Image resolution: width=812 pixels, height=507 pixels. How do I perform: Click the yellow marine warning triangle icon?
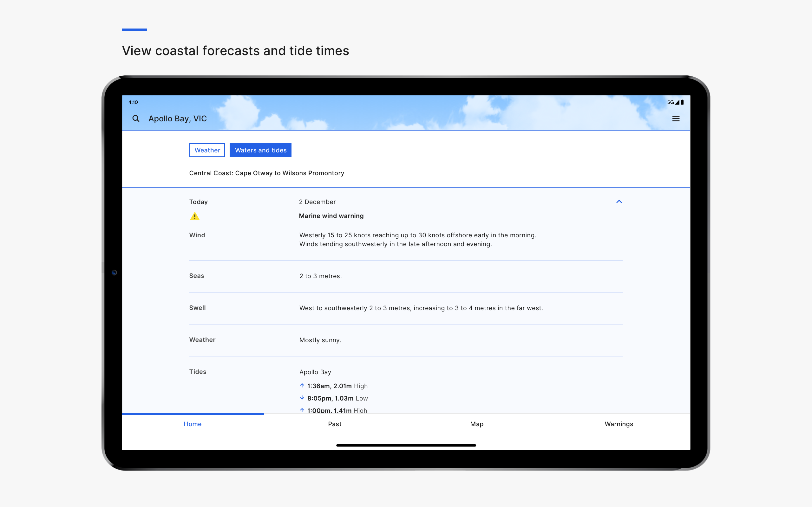click(195, 216)
